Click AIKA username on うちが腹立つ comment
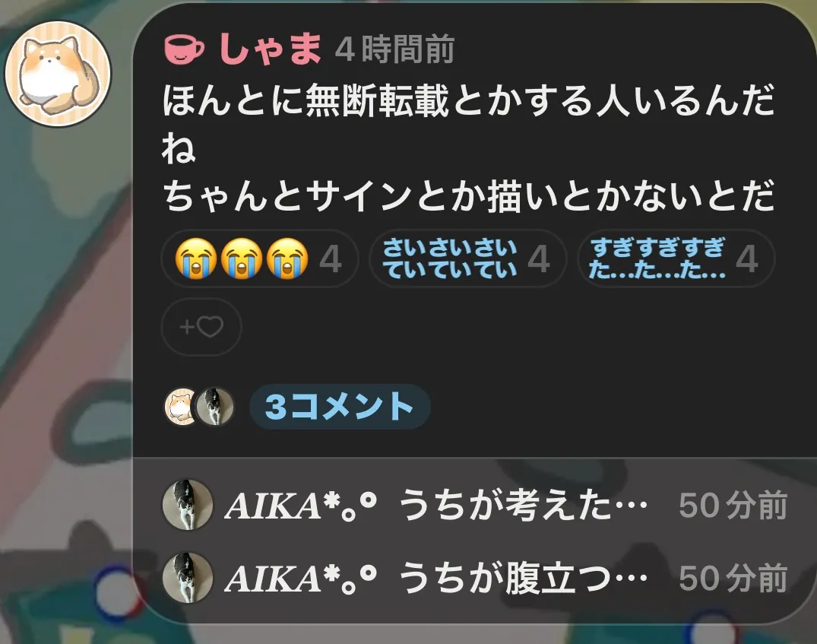817x644 pixels. (x=301, y=579)
